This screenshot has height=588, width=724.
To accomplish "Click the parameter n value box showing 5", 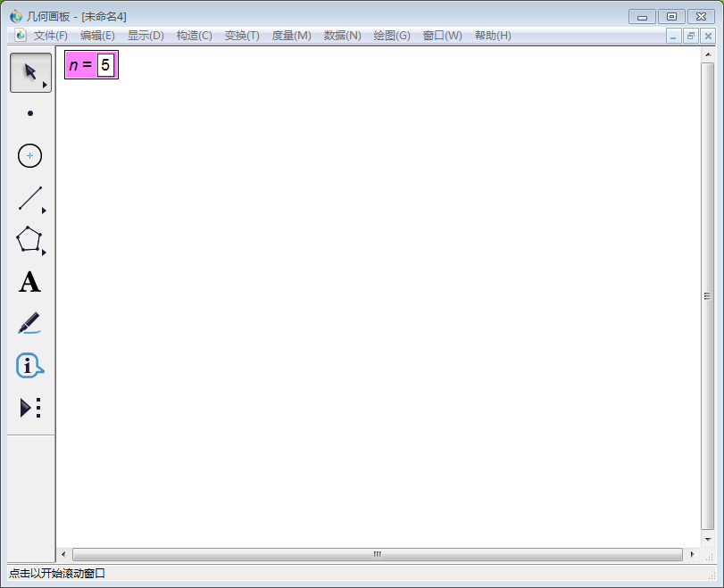I will [x=105, y=64].
